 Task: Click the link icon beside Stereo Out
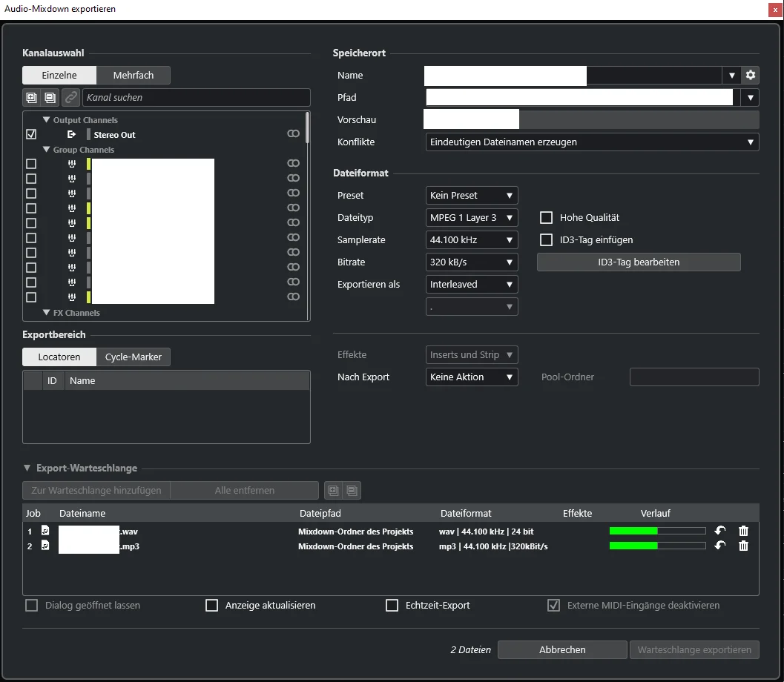(x=294, y=134)
